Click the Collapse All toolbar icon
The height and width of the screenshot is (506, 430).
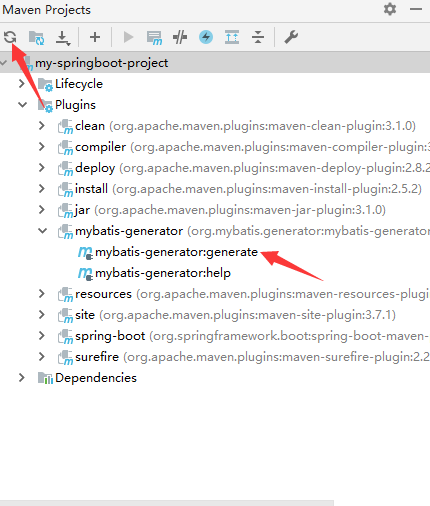258,37
